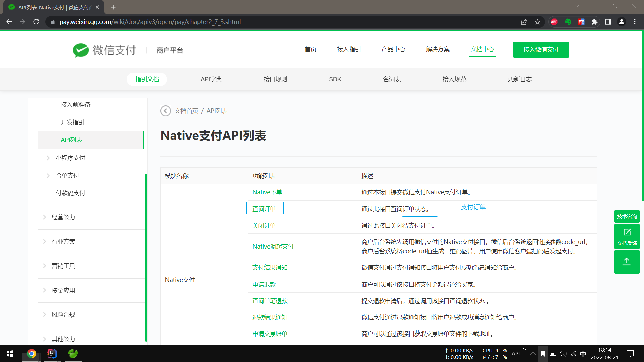
Task: Click the Wi-Fi network tray icon
Action: [x=573, y=354]
